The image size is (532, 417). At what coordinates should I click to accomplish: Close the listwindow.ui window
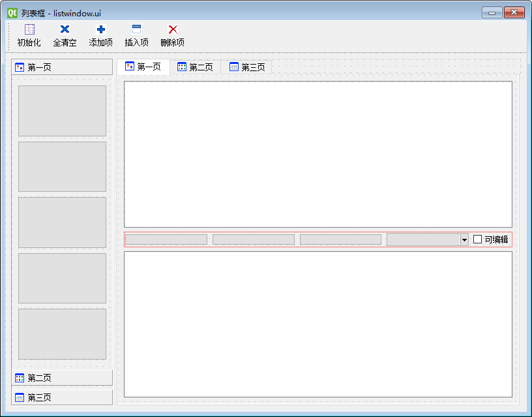click(514, 12)
